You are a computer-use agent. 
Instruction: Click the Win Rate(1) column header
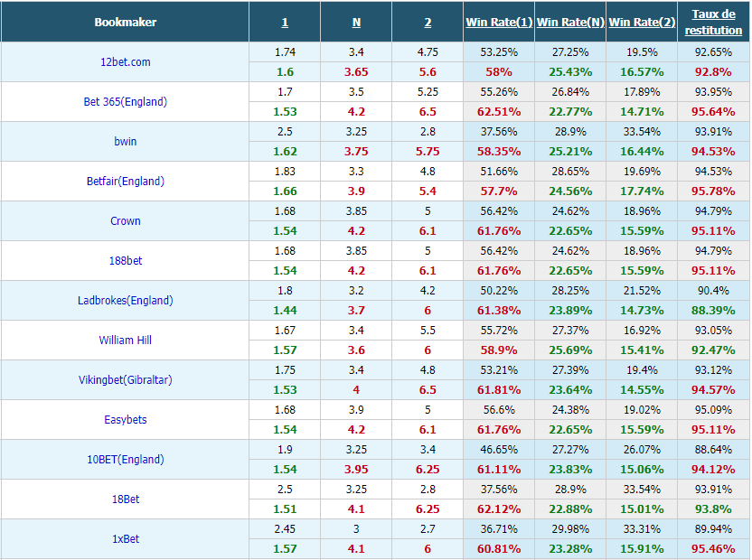point(499,22)
